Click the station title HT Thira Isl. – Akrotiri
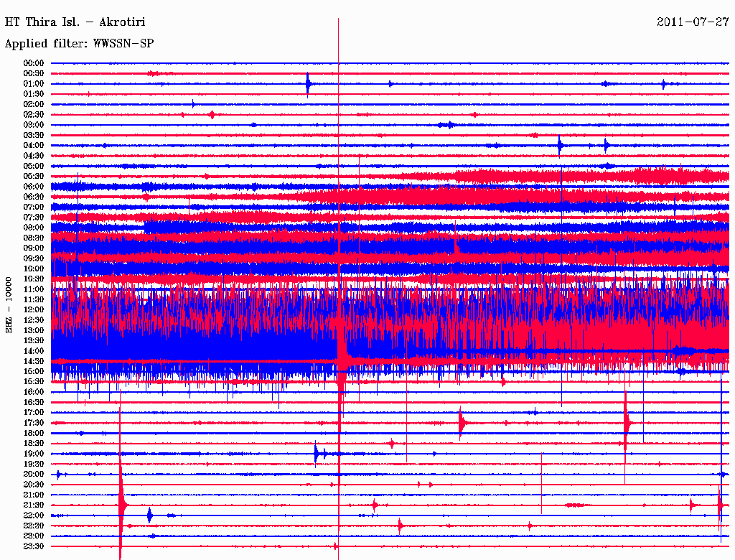 tap(75, 22)
